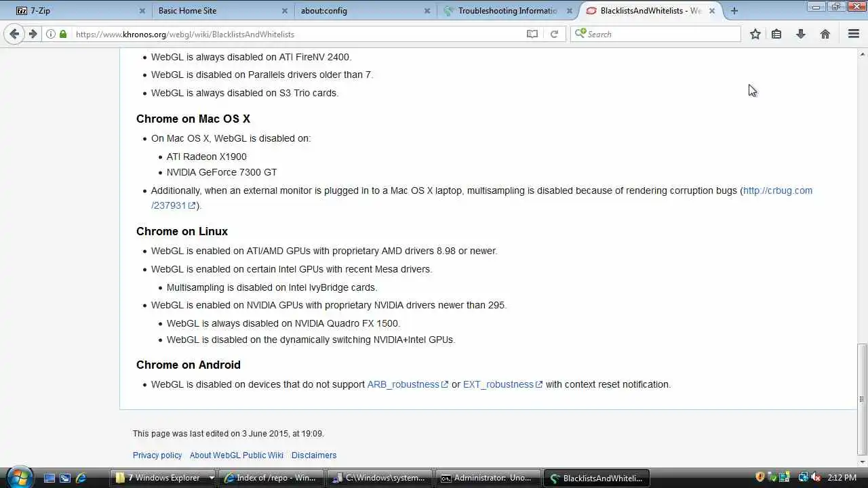868x488 pixels.
Task: Launch Internet Explorer from quick launch
Action: [x=81, y=478]
